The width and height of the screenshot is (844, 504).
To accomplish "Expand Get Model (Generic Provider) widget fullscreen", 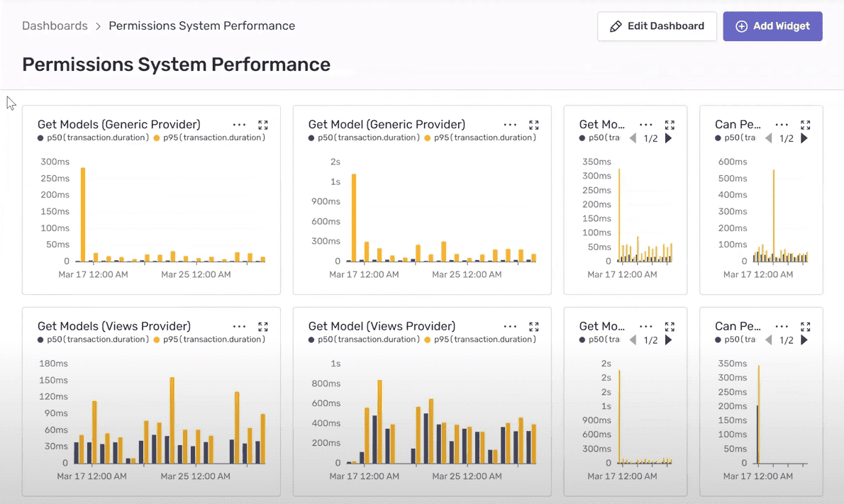I will pyautogui.click(x=533, y=125).
